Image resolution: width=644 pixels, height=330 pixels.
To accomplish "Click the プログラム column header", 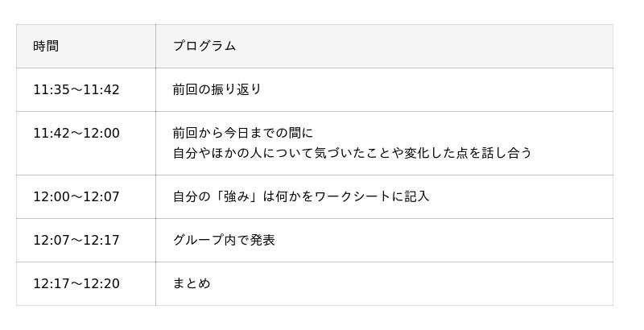I will coord(204,46).
